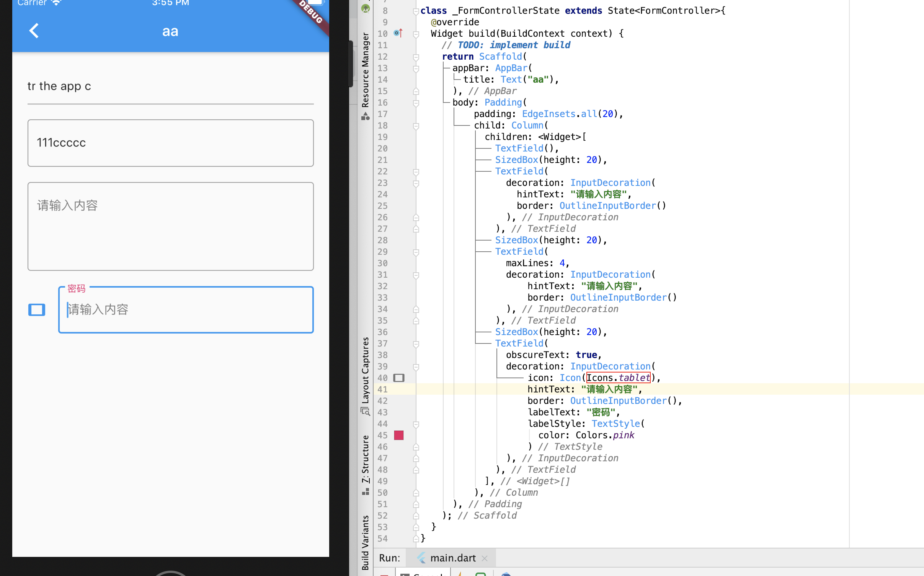Click Icons.tablet in the code editor
This screenshot has height=576, width=924.
point(618,378)
